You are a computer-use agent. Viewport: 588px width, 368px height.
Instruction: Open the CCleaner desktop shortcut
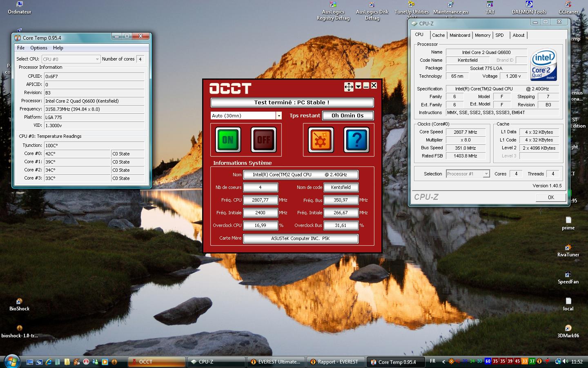[x=568, y=8]
